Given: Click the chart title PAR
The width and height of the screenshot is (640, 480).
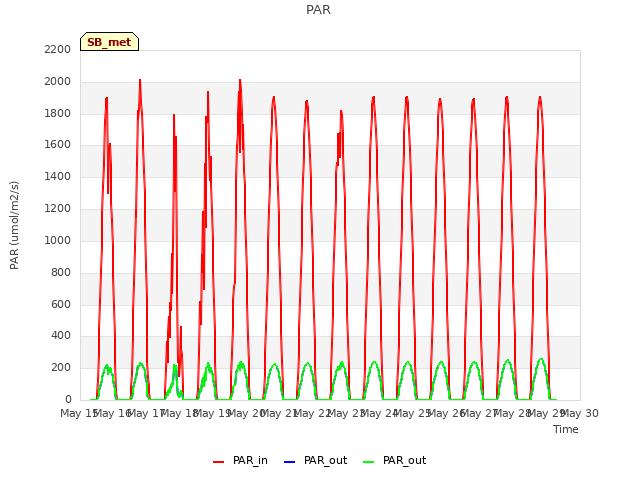Looking at the screenshot, I should pyautogui.click(x=318, y=10).
